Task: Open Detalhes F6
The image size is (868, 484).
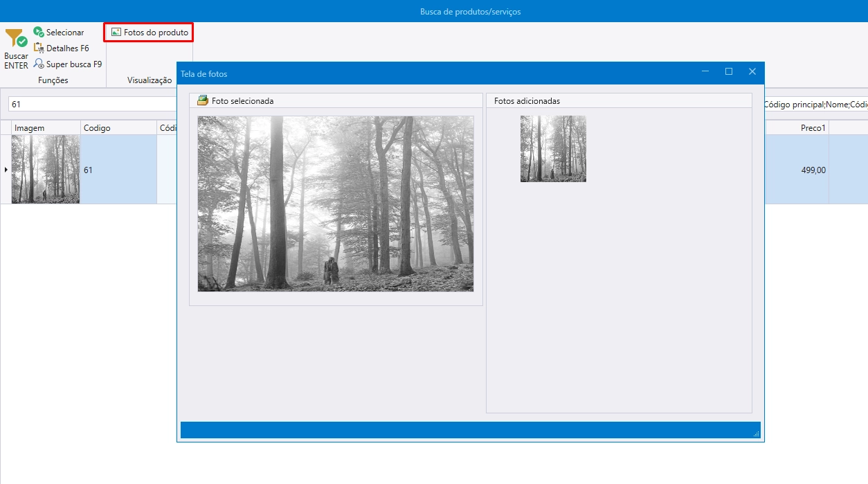Action: [62, 48]
